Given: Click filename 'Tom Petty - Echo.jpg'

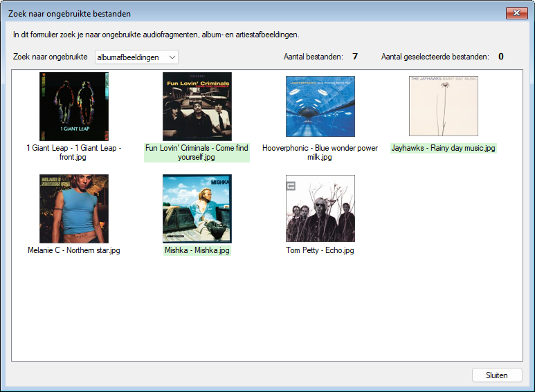Looking at the screenshot, I should [x=320, y=250].
